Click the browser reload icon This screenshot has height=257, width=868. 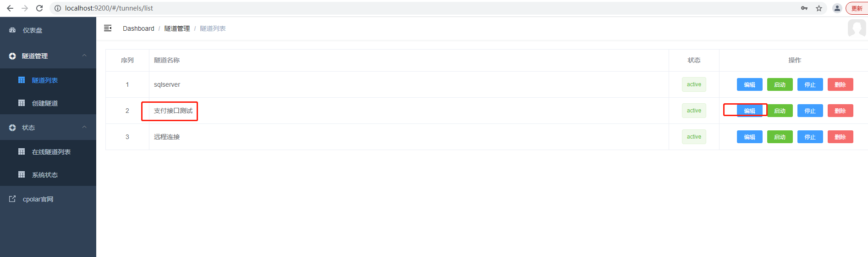click(39, 8)
